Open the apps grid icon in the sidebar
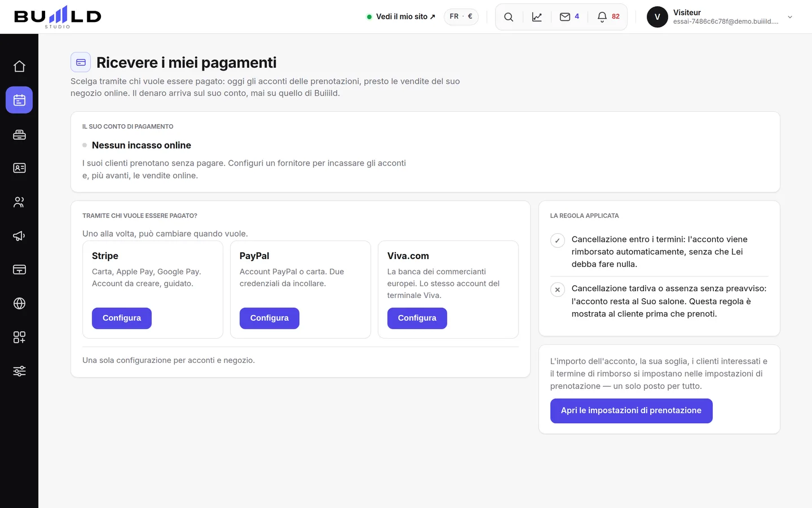This screenshot has width=812, height=508. [x=19, y=338]
